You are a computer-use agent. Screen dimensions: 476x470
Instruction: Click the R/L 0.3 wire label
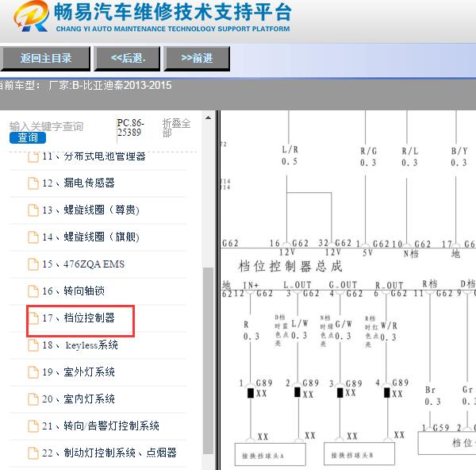coord(410,156)
